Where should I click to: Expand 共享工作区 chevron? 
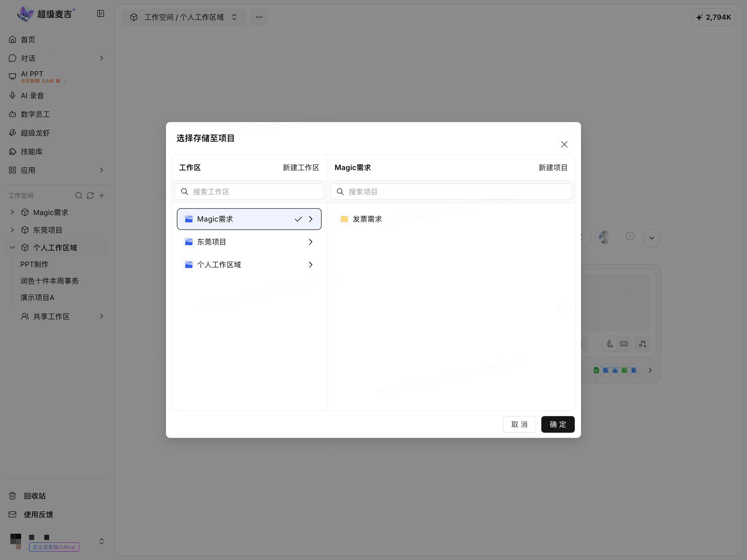tap(102, 317)
